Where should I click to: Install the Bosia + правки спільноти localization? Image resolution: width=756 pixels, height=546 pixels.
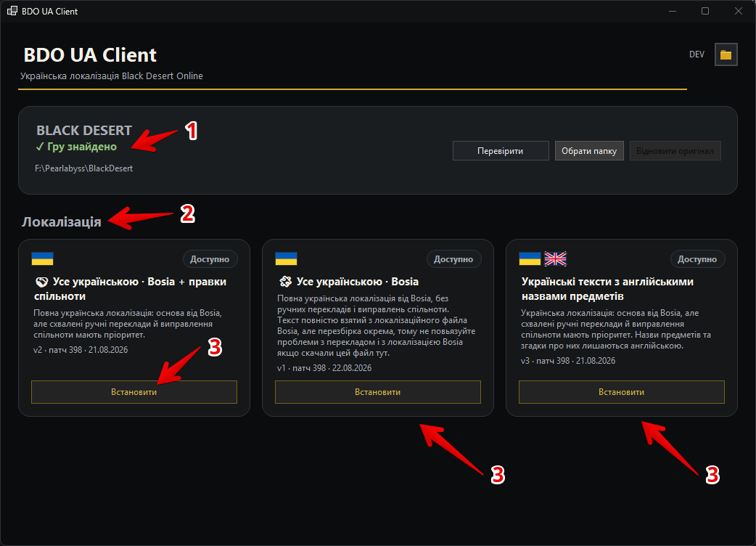[134, 392]
